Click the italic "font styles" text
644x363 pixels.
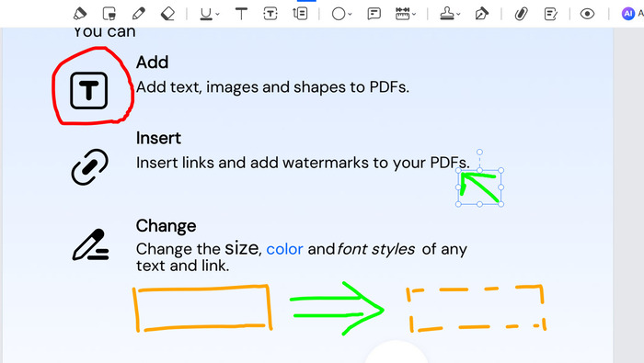[375, 249]
